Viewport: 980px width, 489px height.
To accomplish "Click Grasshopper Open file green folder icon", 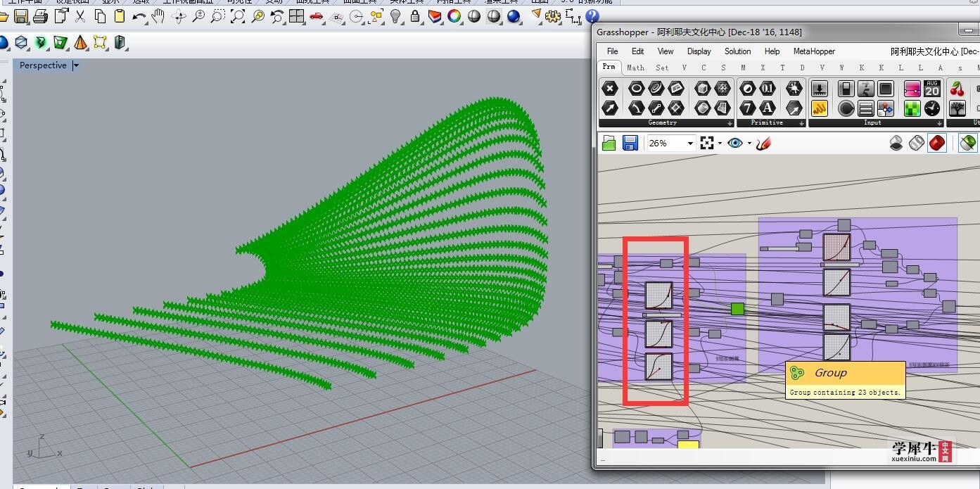I will (609, 143).
